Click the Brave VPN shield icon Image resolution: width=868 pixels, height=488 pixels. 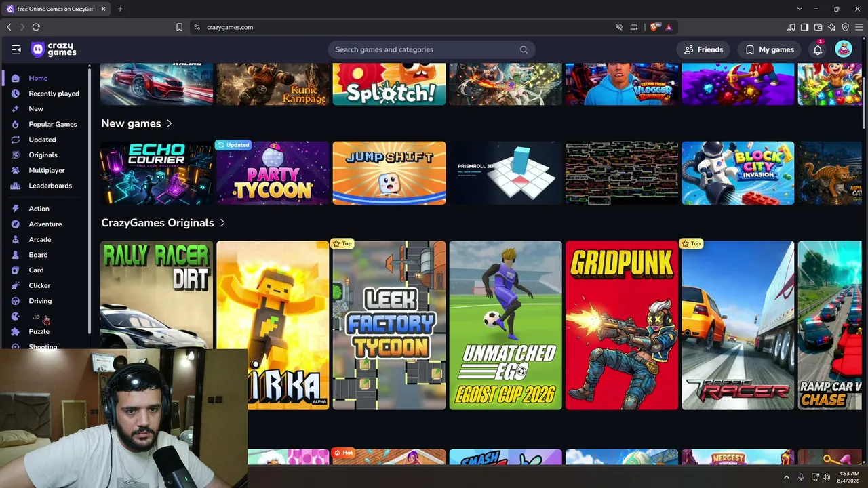pos(845,27)
